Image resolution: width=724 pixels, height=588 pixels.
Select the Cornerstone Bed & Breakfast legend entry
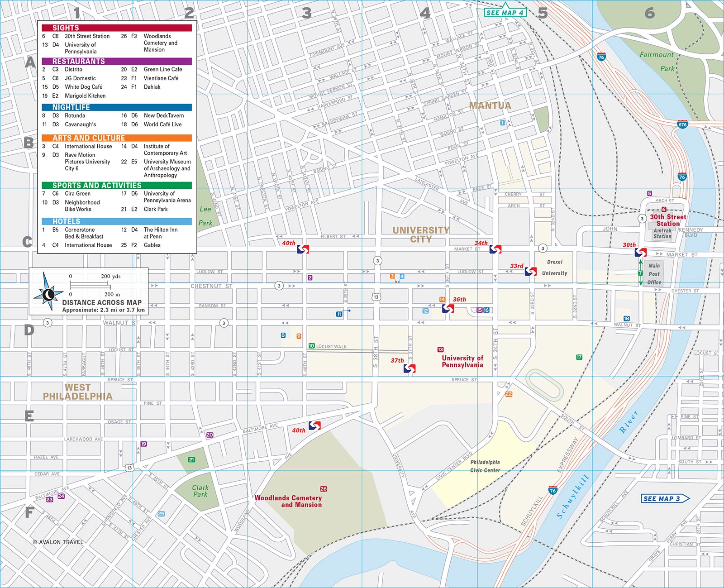pos(73,233)
